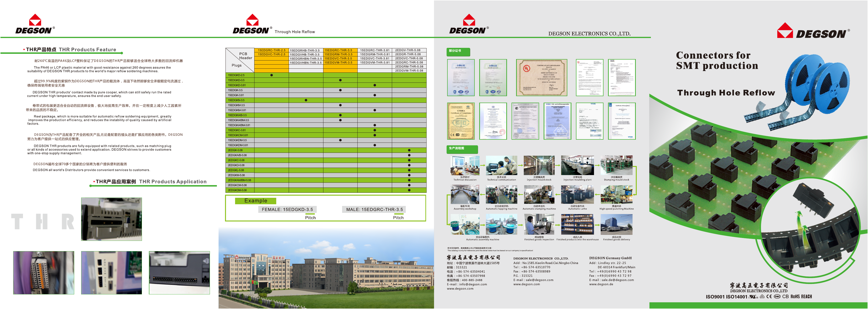
Task: Click the Connectors for SMT production title
Action: pos(717,60)
